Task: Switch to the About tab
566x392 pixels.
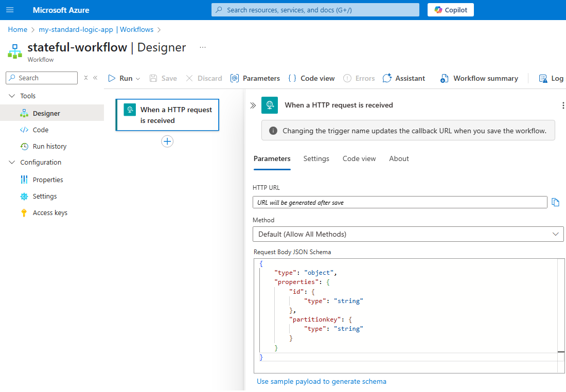Action: [399, 158]
